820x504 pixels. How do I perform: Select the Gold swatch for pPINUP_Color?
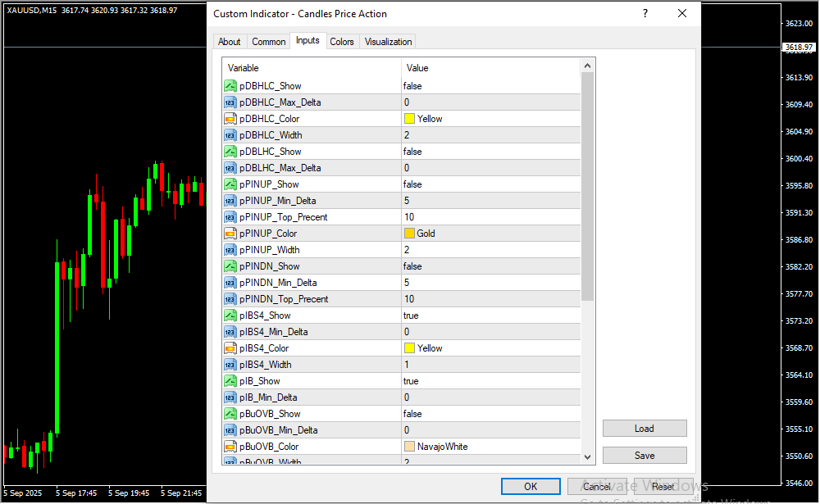coord(410,234)
